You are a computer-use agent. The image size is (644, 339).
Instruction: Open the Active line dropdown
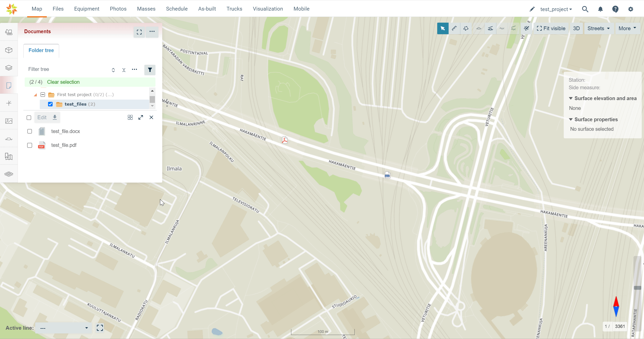tap(64, 328)
